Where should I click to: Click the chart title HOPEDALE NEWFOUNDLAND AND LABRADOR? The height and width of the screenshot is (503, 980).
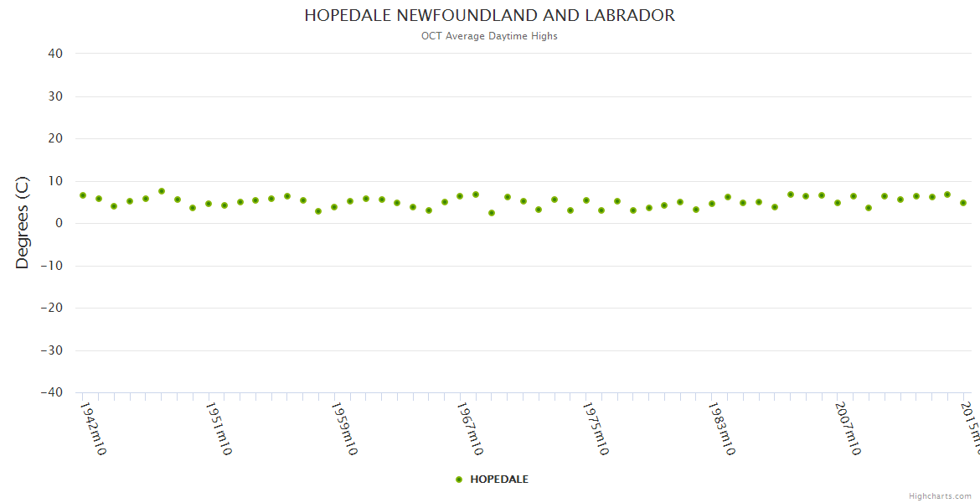(489, 16)
